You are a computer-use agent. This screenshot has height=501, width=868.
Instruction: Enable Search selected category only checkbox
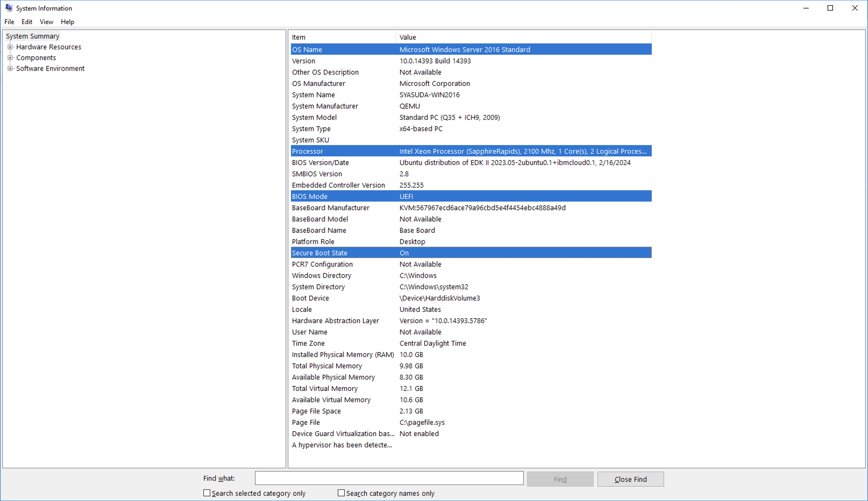click(x=207, y=493)
